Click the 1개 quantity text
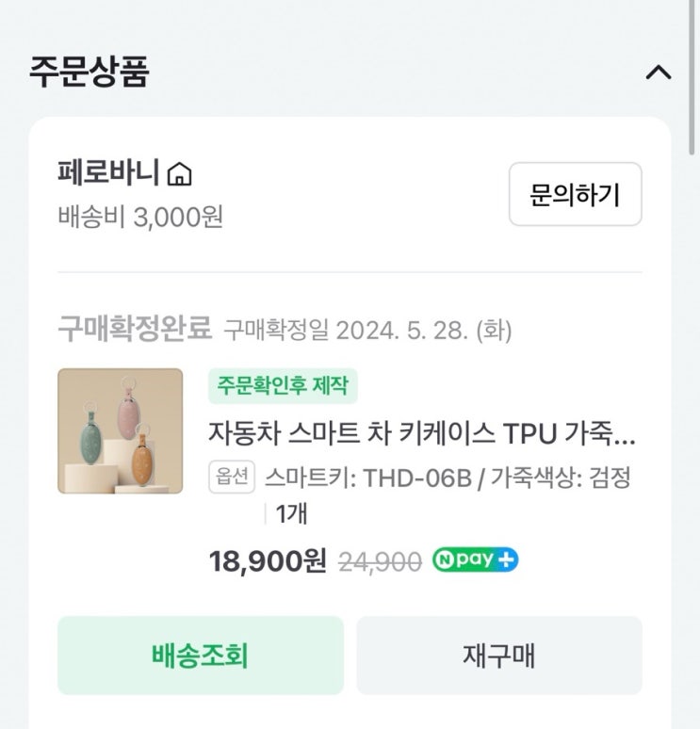Image resolution: width=700 pixels, height=729 pixels. tap(291, 514)
